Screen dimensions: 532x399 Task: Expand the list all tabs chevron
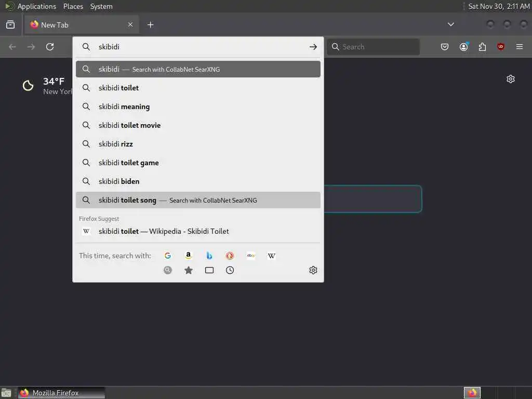click(451, 24)
